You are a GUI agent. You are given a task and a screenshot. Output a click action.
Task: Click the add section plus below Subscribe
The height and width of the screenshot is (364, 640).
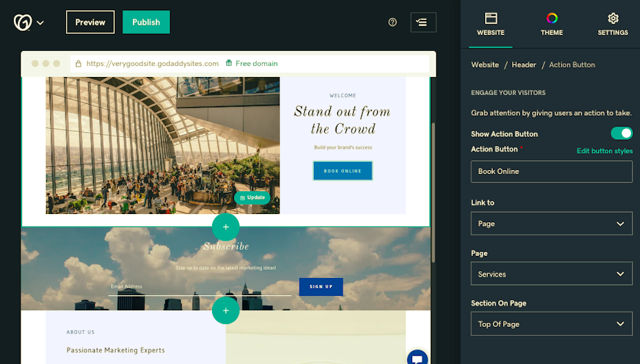[226, 310]
